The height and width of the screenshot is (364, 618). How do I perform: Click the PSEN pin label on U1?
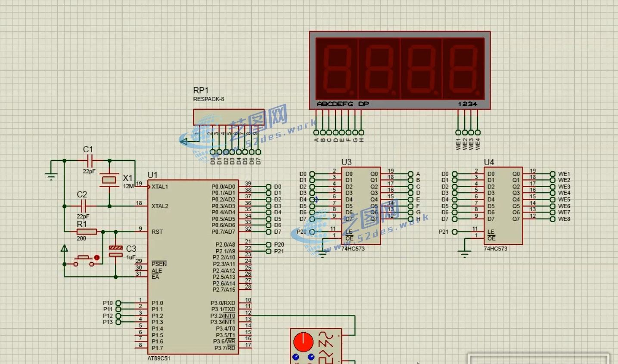point(159,264)
